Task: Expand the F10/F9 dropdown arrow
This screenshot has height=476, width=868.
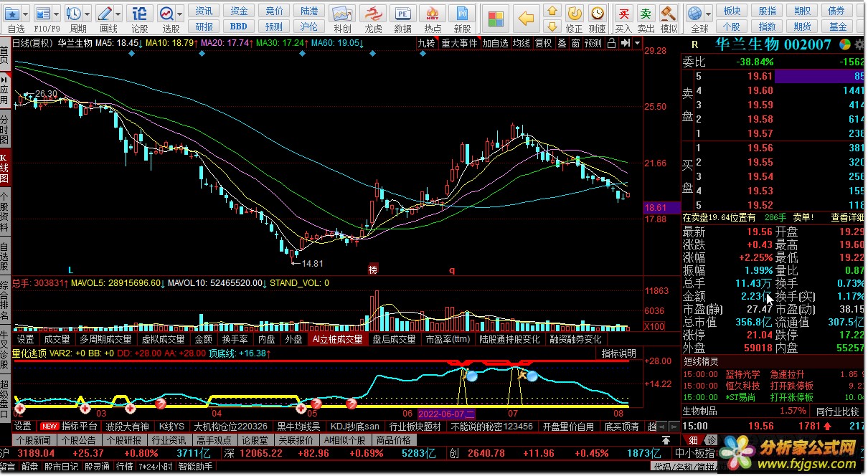Action: click(57, 14)
